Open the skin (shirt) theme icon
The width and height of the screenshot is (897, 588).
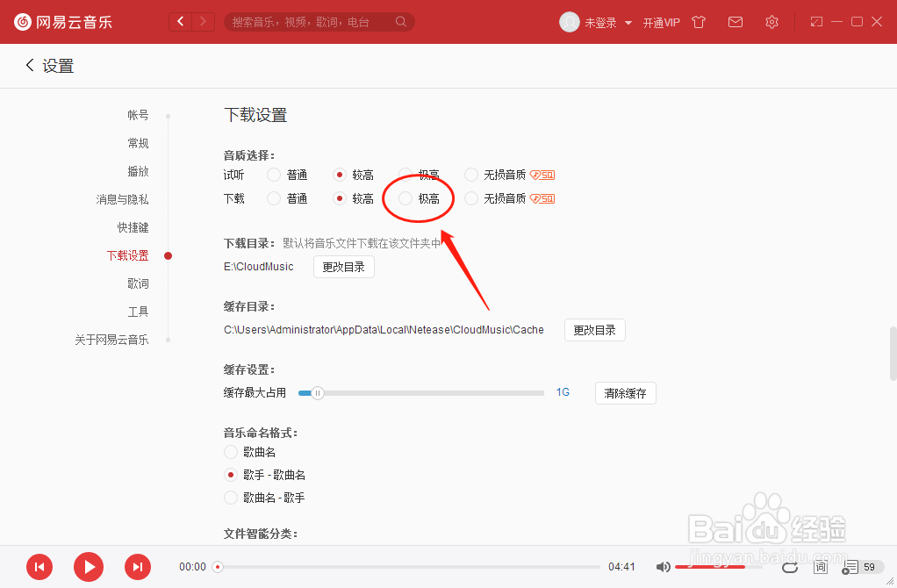pos(699,22)
